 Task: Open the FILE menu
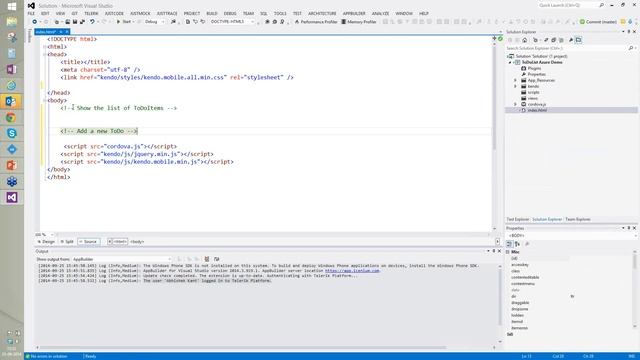point(31,13)
